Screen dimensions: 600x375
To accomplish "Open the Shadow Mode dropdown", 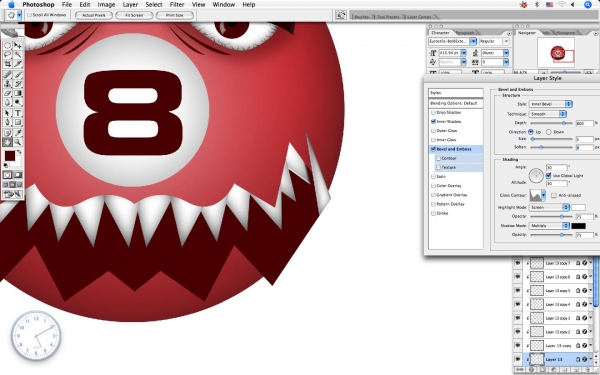I will 549,225.
